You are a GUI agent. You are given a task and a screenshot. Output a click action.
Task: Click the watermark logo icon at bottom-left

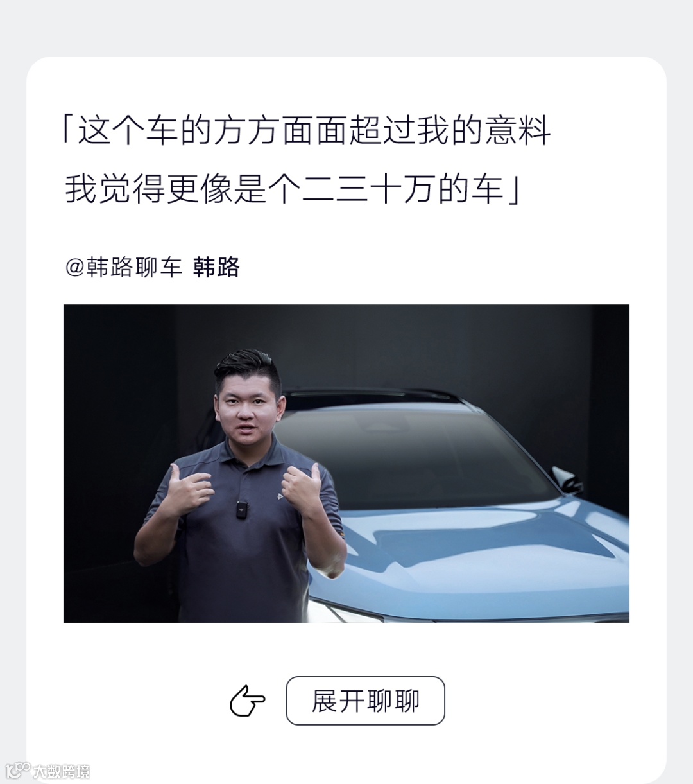[18, 769]
